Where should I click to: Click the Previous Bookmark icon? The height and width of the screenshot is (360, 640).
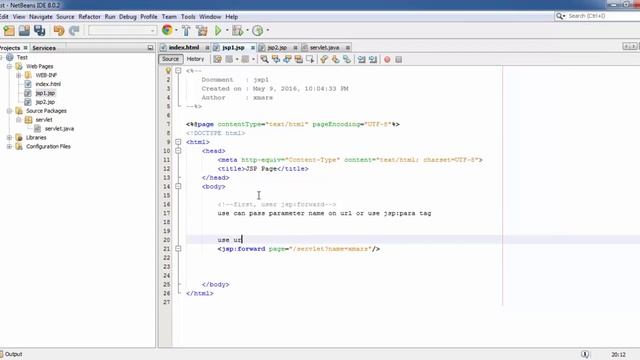(324, 60)
